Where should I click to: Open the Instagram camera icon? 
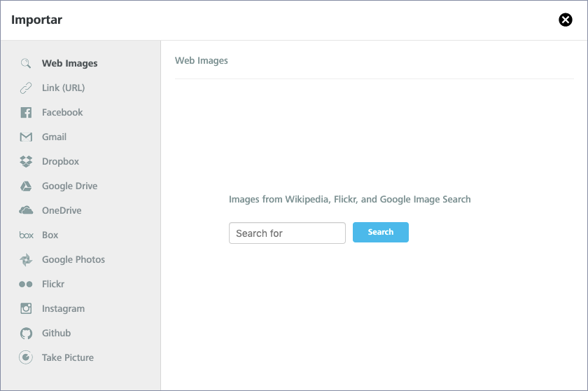tap(26, 308)
